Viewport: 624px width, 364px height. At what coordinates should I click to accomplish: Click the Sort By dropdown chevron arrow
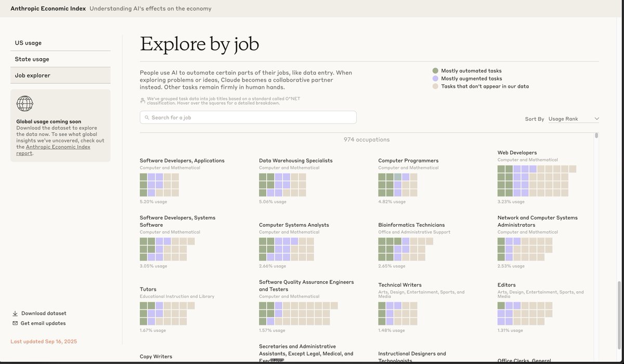(x=596, y=119)
